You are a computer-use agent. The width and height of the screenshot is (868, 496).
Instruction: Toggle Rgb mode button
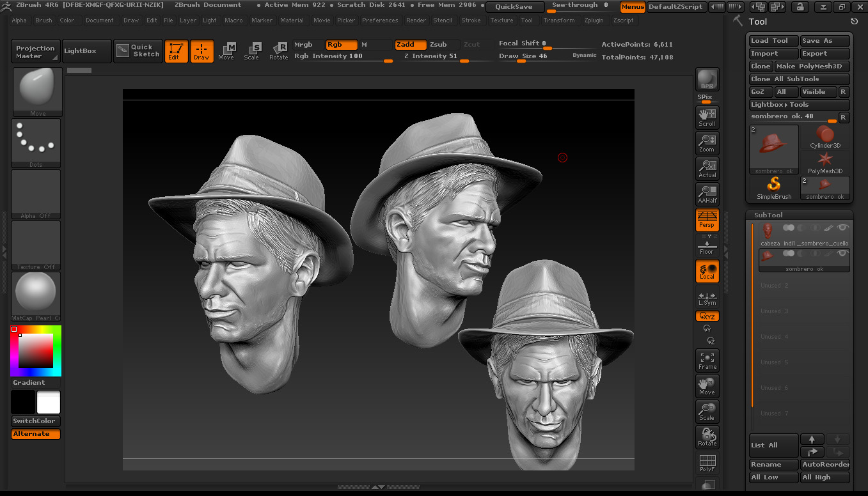pos(342,45)
